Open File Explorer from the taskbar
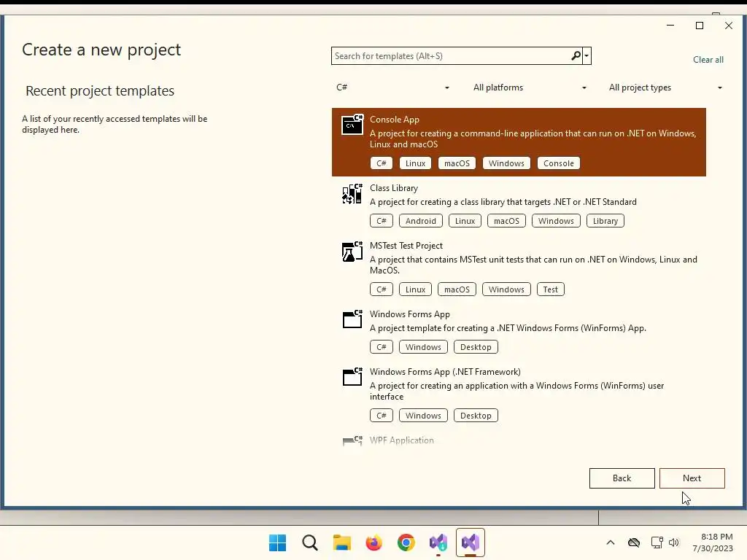Image resolution: width=747 pixels, height=560 pixels. tap(341, 542)
